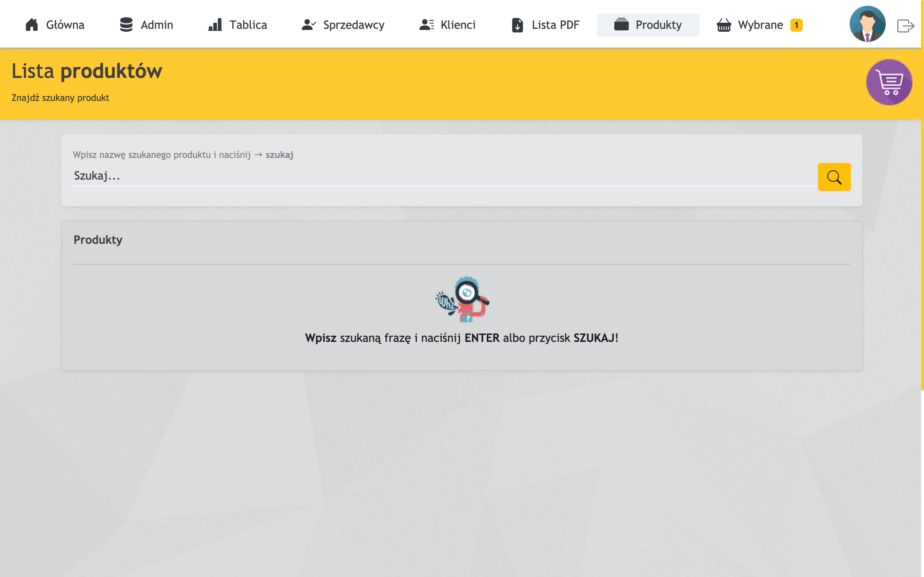Click the PDF download file icon
Image resolution: width=924 pixels, height=577 pixels.
pyautogui.click(x=517, y=25)
